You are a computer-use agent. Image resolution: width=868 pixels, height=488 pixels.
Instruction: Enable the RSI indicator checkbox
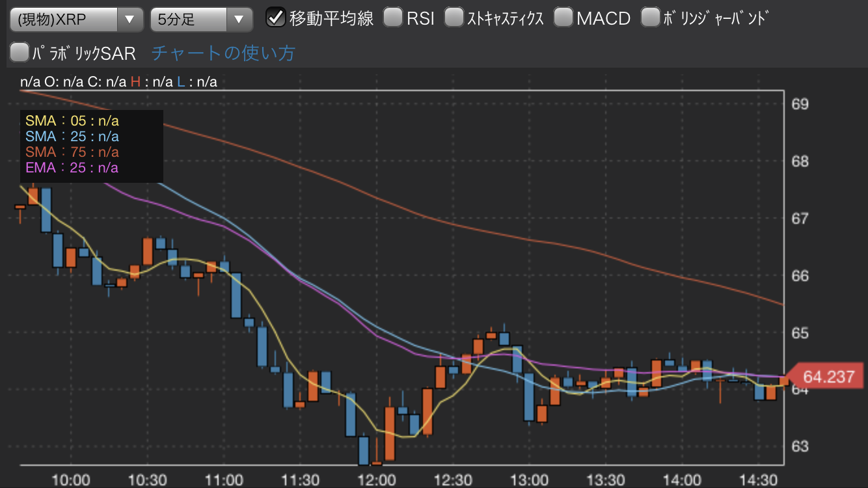coord(392,18)
